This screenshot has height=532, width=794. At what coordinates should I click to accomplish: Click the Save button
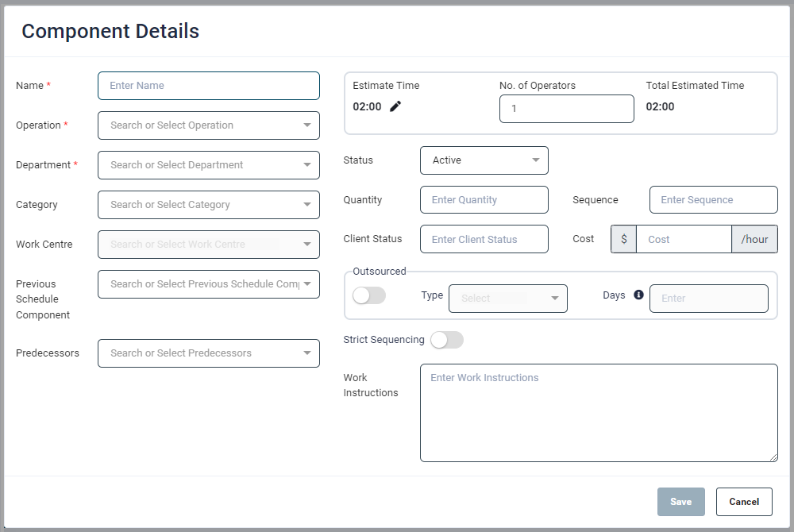680,502
